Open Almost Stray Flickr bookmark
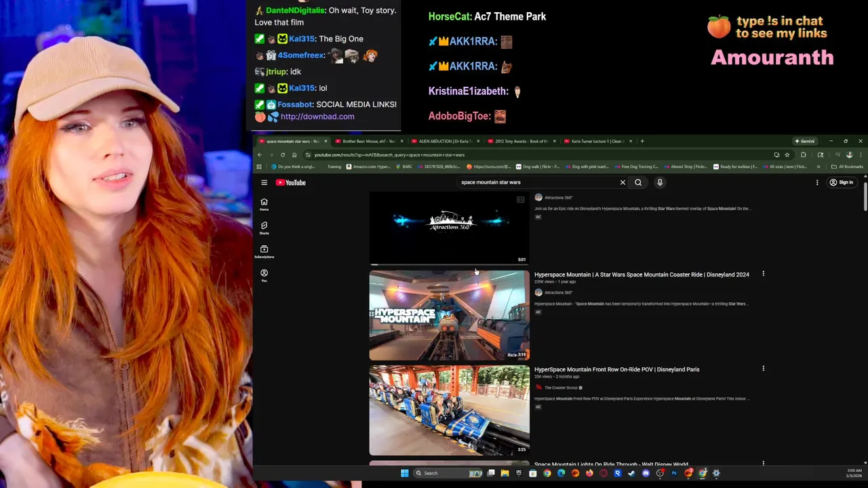This screenshot has height=488, width=868. pos(685,167)
